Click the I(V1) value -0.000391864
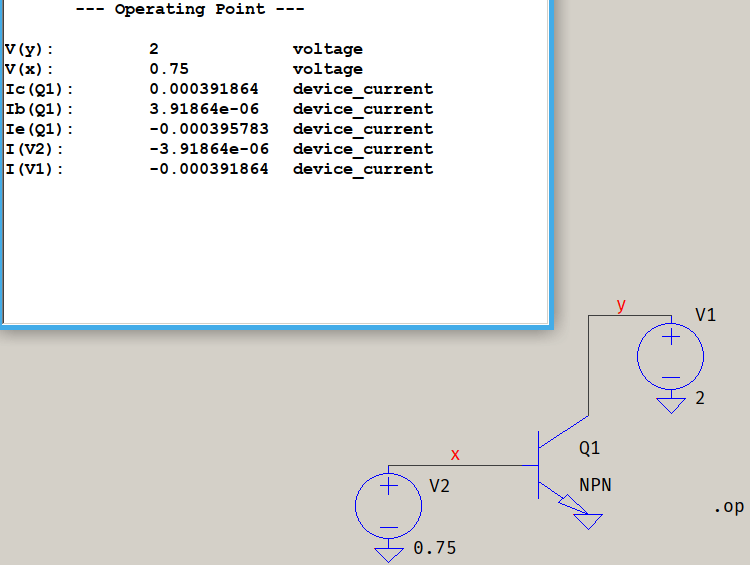750x565 pixels. tap(209, 169)
